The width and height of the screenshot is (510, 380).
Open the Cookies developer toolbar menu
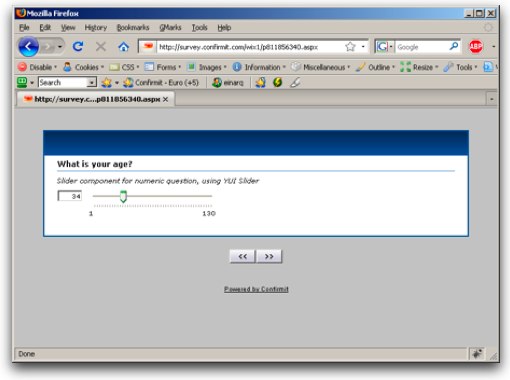tap(83, 67)
